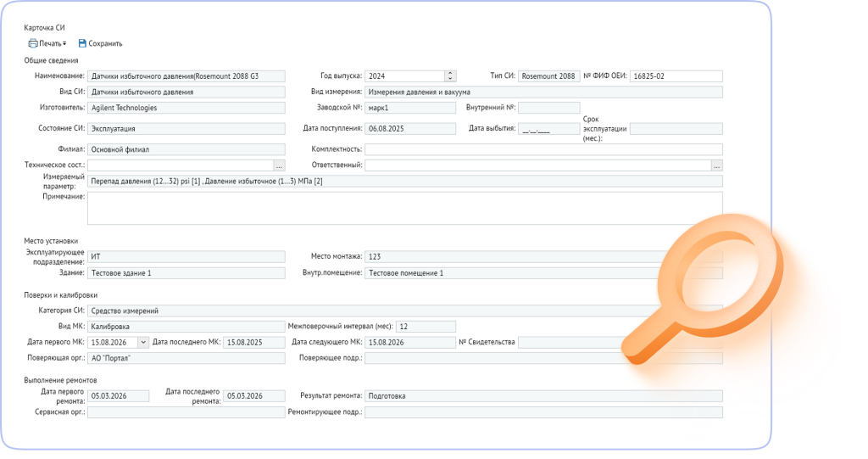Click the empty Дата выбытия date field
The image size is (868, 459).
[549, 129]
